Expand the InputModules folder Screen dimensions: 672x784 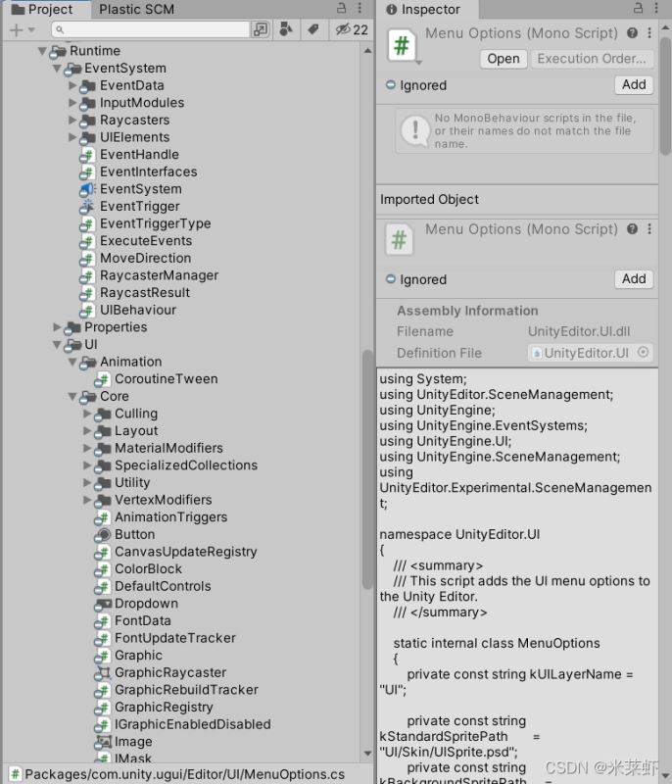72,103
